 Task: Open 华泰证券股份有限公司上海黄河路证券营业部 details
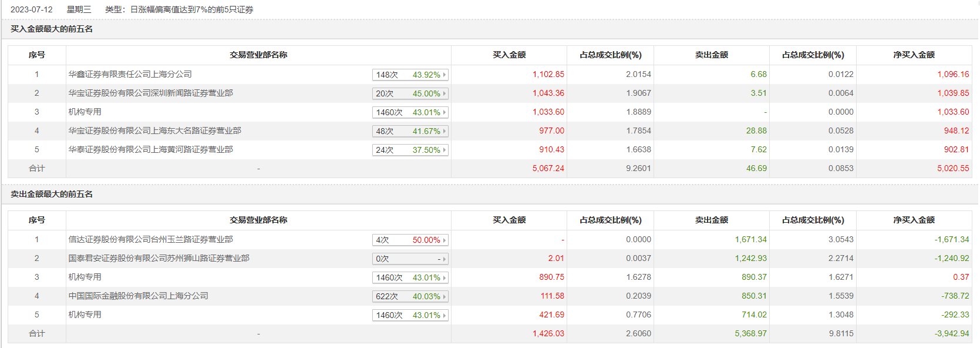pos(150,150)
